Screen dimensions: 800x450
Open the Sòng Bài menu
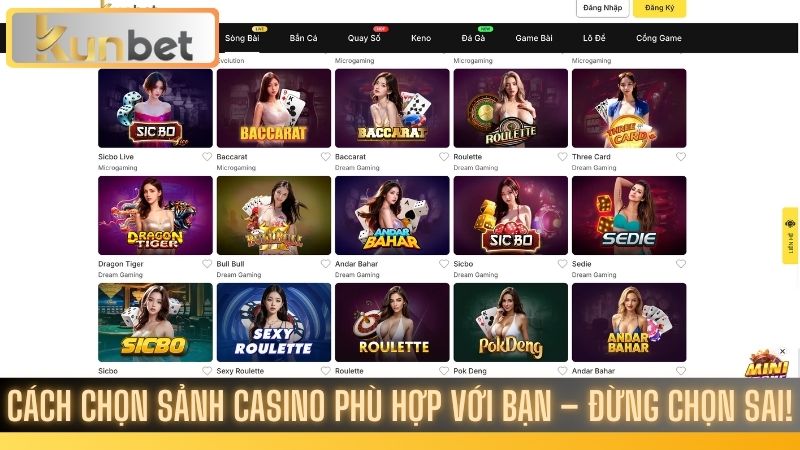[x=242, y=38]
